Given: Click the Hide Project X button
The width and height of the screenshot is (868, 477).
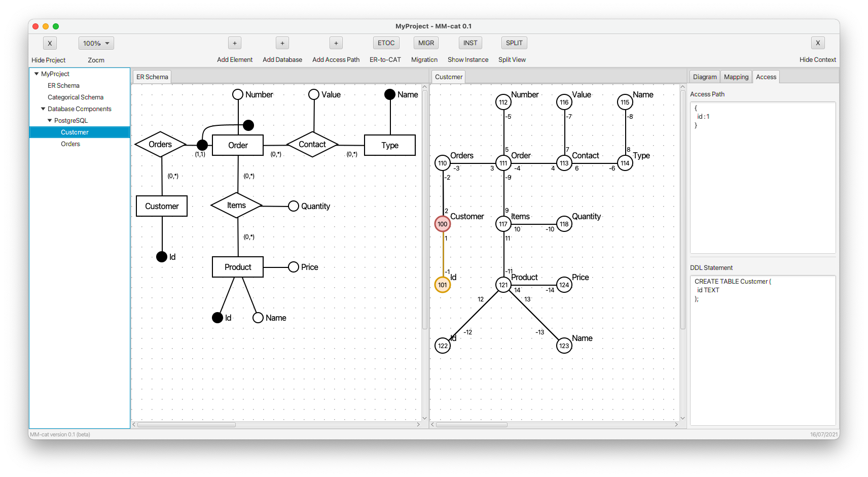Looking at the screenshot, I should (x=50, y=43).
